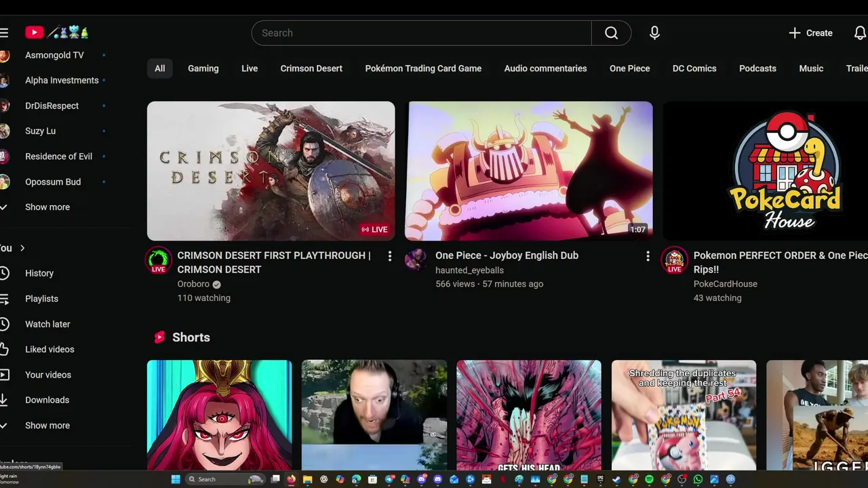Viewport: 868px width, 488px height.
Task: Open options menu for Crimson Desert video
Action: (389, 256)
